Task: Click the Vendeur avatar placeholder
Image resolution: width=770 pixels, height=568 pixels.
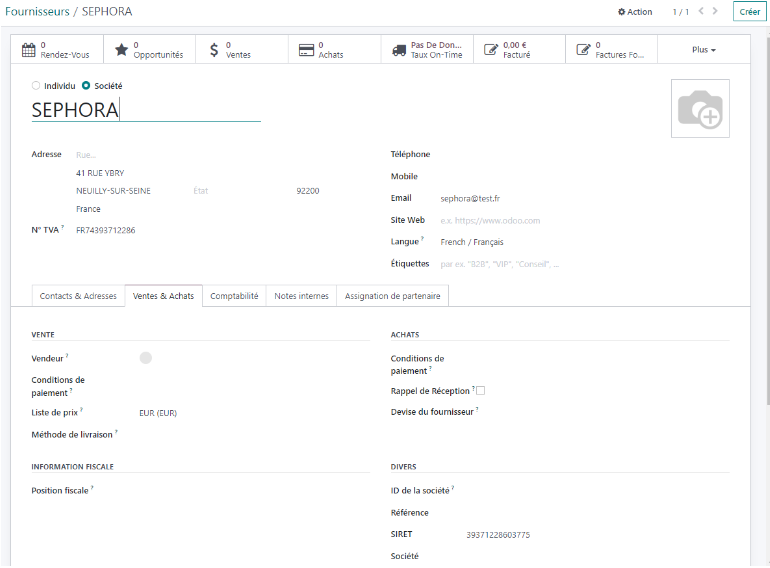Action: (x=146, y=358)
